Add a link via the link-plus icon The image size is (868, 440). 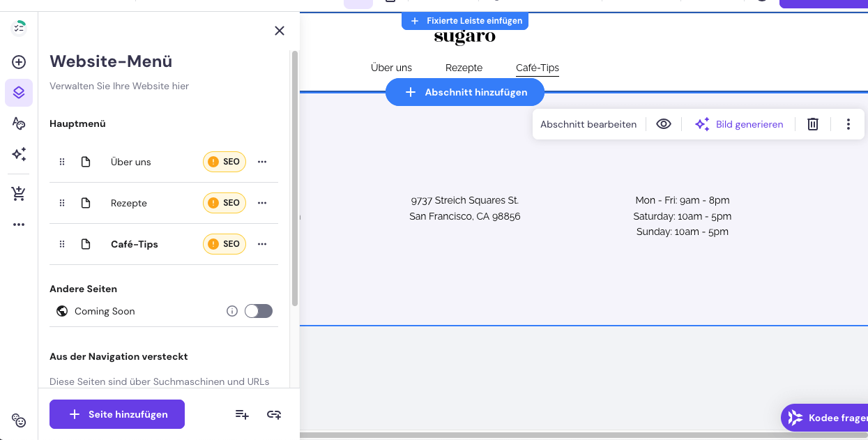click(x=274, y=414)
